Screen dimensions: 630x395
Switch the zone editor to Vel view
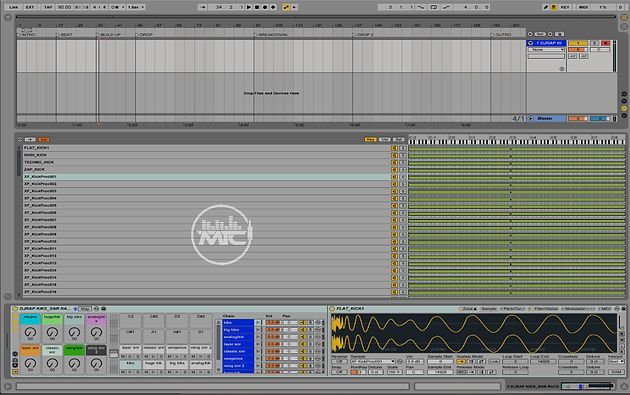tap(385, 139)
